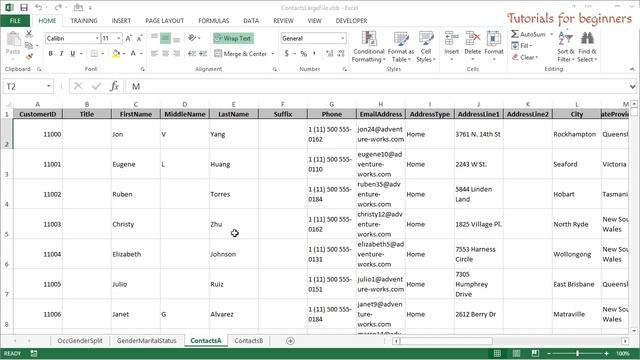Open the Name Box dropdown arrow

(x=49, y=86)
